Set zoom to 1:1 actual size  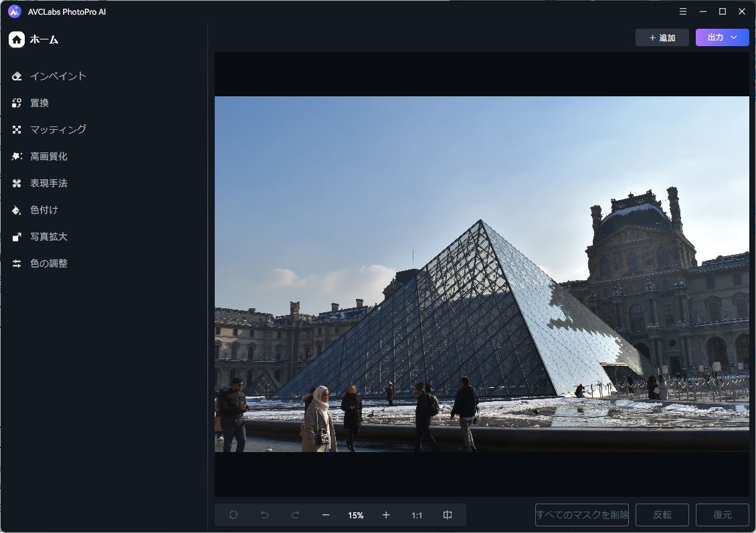(417, 516)
